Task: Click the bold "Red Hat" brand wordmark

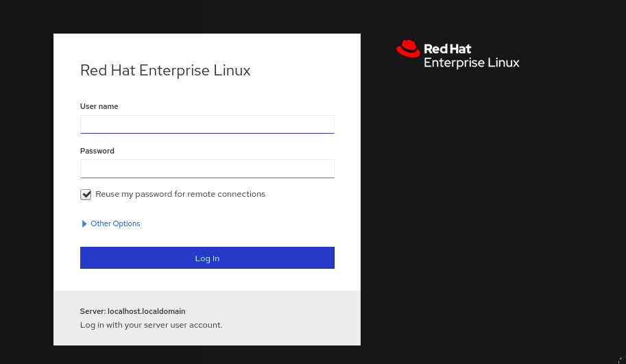Action: pyautogui.click(x=447, y=49)
